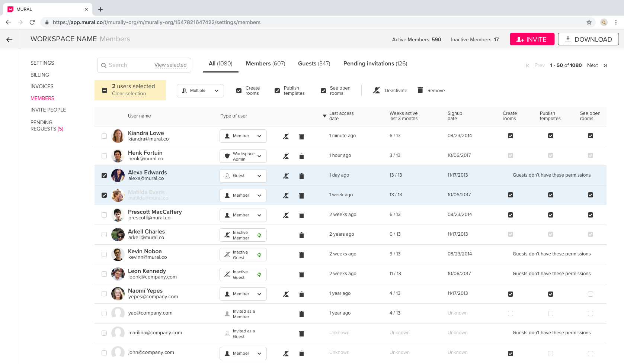The width and height of the screenshot is (624, 364).
Task: Open BILLING in the sidebar
Action: coord(40,75)
